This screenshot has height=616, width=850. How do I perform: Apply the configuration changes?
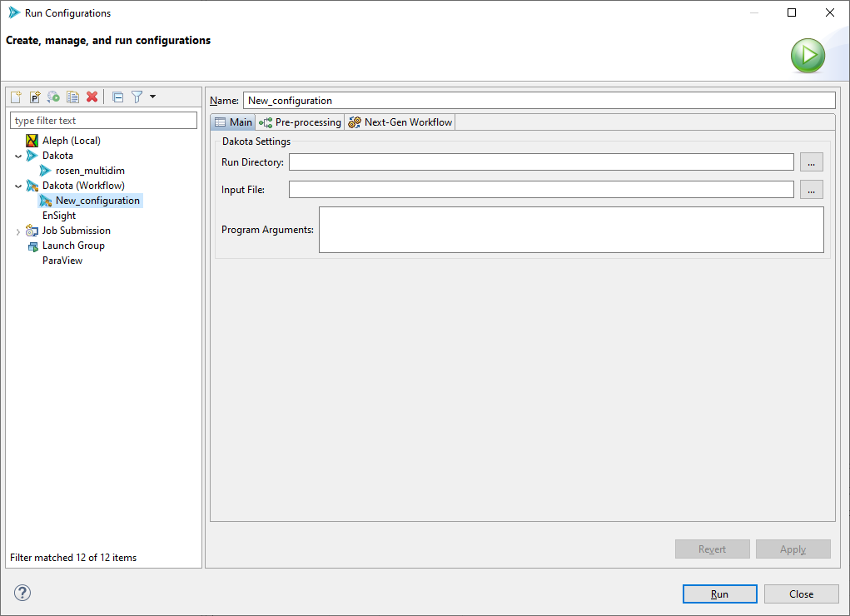(792, 549)
